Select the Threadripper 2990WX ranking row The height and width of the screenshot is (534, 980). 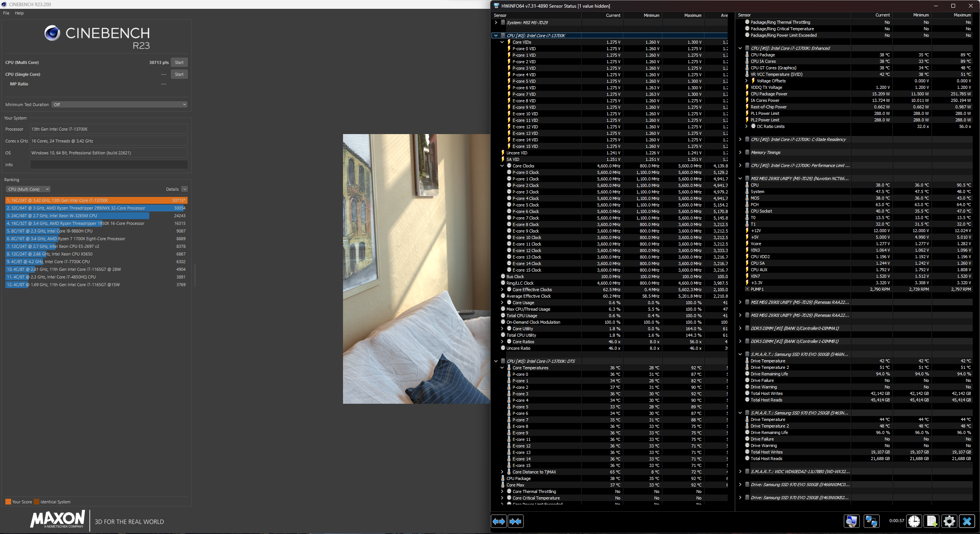point(96,208)
